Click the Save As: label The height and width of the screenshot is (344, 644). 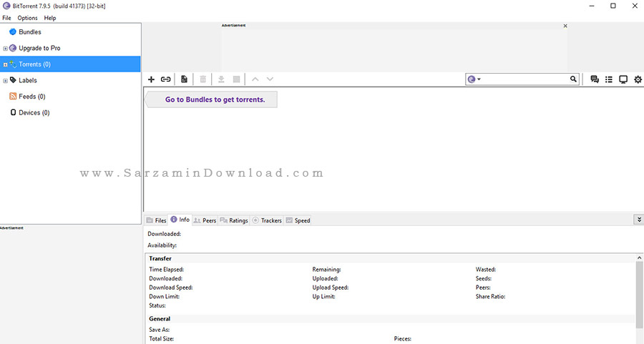[x=159, y=330]
